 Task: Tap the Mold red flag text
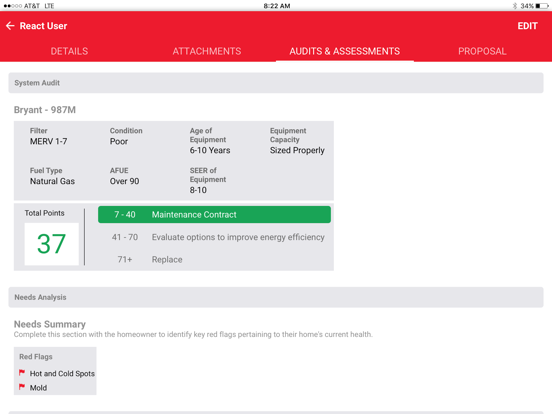38,388
